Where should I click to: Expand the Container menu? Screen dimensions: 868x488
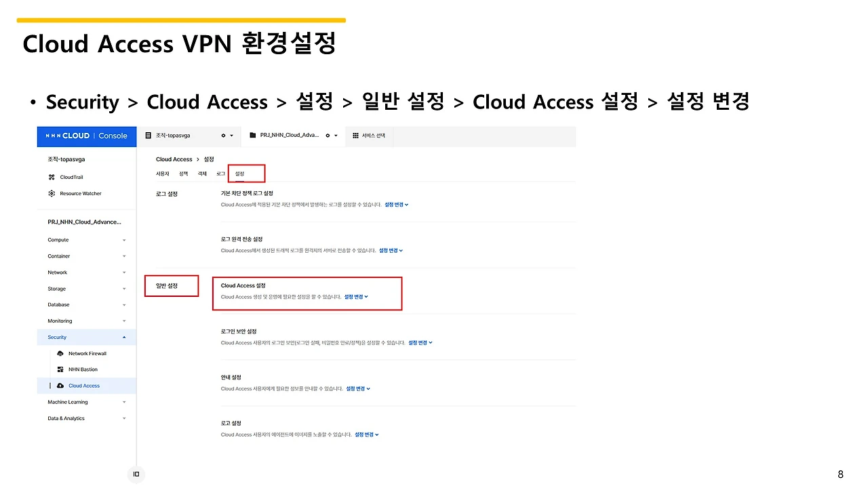click(124, 256)
